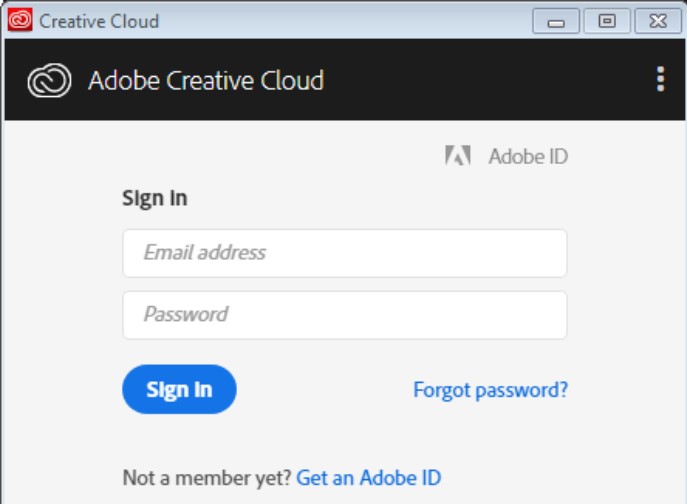The width and height of the screenshot is (687, 504).
Task: Open the Forgot password? link
Action: point(490,389)
